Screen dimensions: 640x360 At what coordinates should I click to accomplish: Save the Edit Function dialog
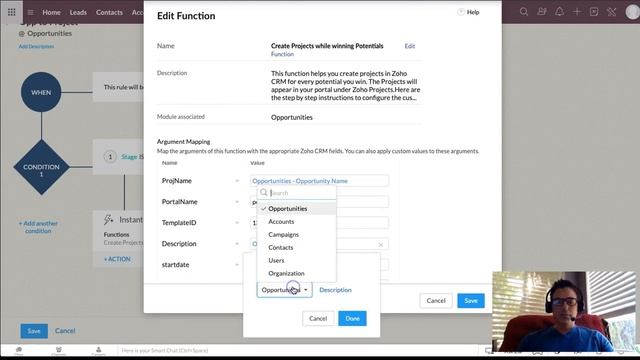click(471, 300)
